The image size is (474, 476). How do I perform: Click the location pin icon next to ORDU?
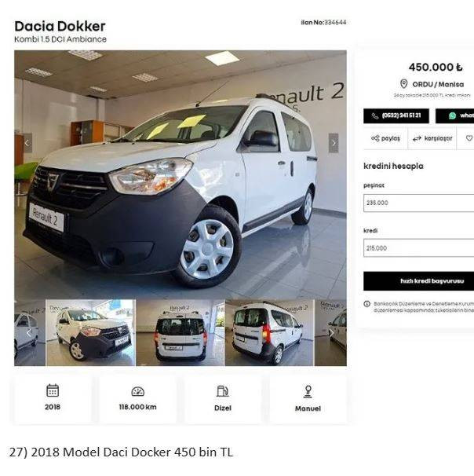point(403,83)
